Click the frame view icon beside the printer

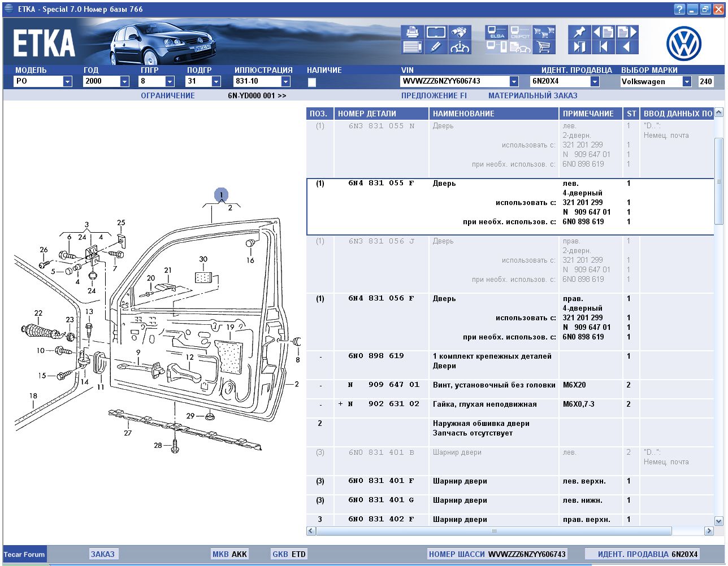[x=436, y=32]
